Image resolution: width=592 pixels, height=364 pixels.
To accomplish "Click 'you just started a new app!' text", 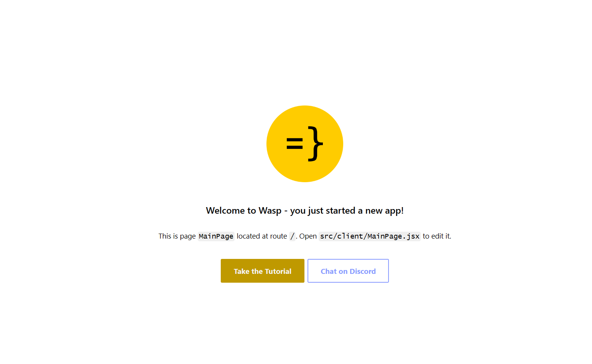I will point(347,211).
